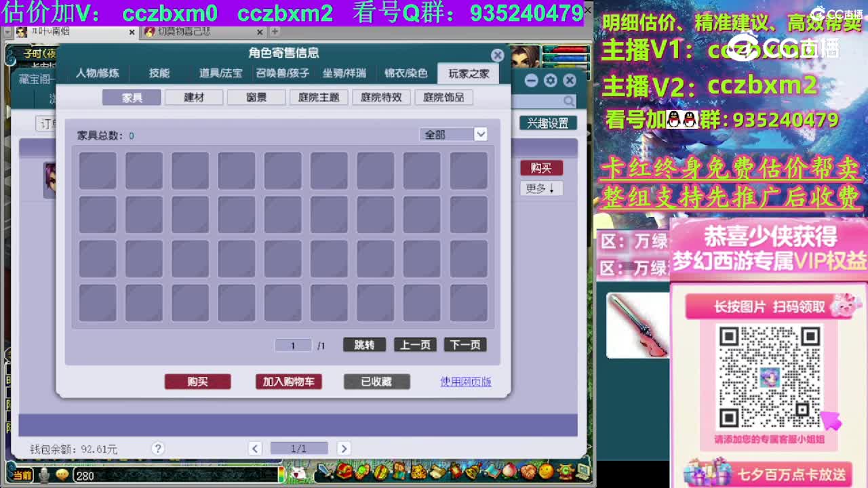This screenshot has width=868, height=488.
Task: Click the seller avatar thumbnail in back window
Action: pyautogui.click(x=50, y=180)
